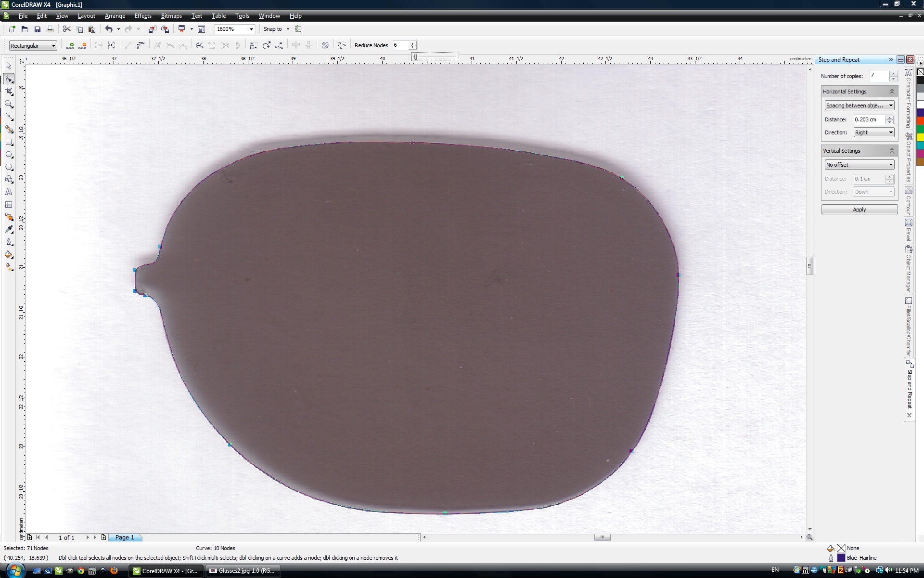
Task: Click the Add Nodes icon
Action: tap(70, 45)
